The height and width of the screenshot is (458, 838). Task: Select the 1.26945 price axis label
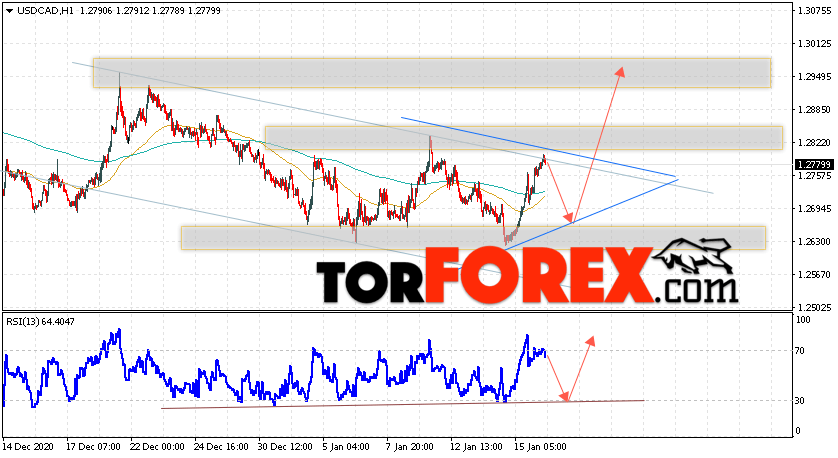click(814, 208)
